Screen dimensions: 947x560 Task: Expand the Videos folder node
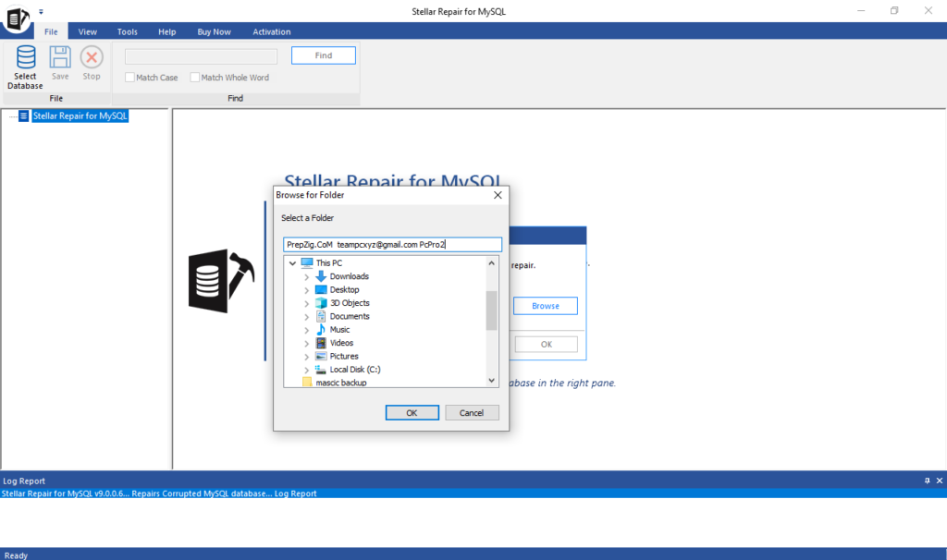[x=307, y=344]
